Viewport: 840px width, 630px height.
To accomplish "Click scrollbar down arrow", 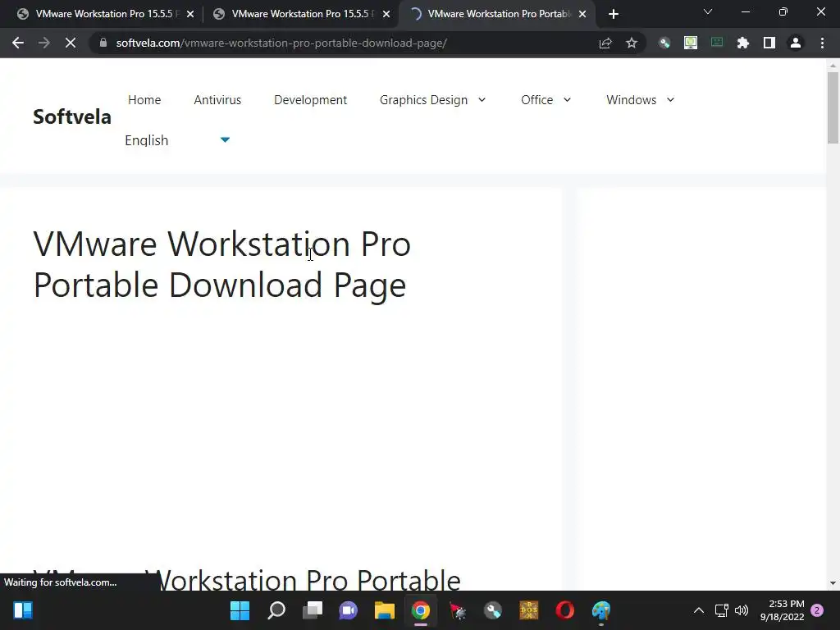I will click(833, 583).
